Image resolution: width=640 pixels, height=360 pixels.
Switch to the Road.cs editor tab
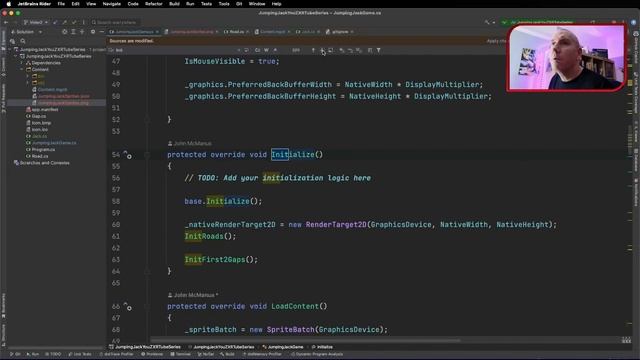coord(236,32)
